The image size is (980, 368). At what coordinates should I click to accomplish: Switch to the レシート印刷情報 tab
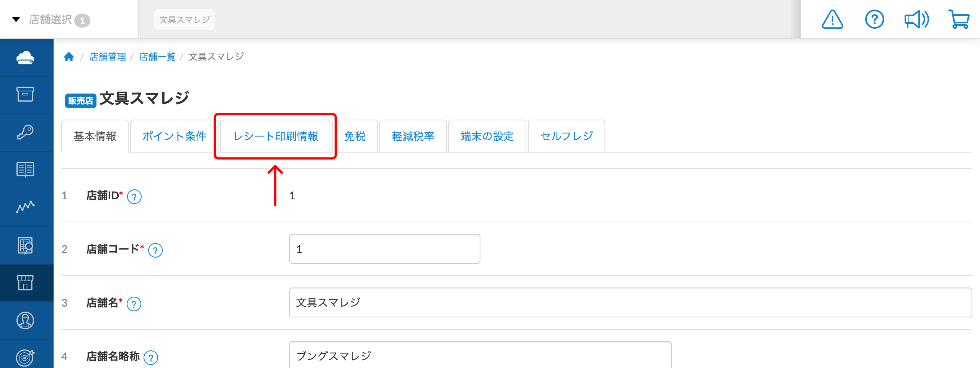coord(275,136)
